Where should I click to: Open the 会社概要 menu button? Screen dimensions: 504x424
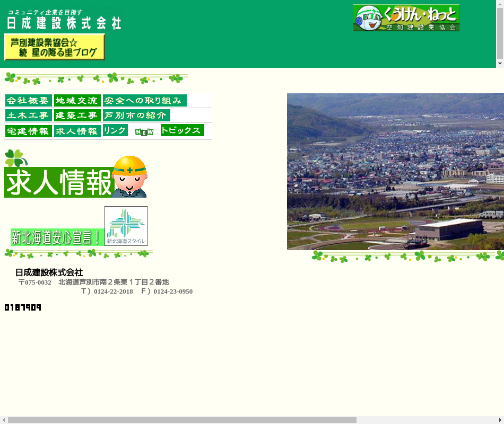click(29, 101)
